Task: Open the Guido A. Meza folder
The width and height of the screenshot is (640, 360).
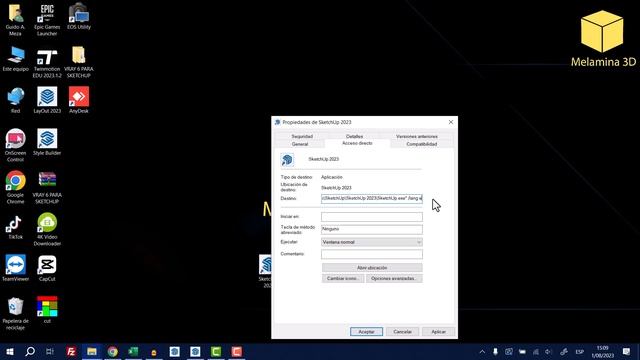Action: pyautogui.click(x=16, y=20)
